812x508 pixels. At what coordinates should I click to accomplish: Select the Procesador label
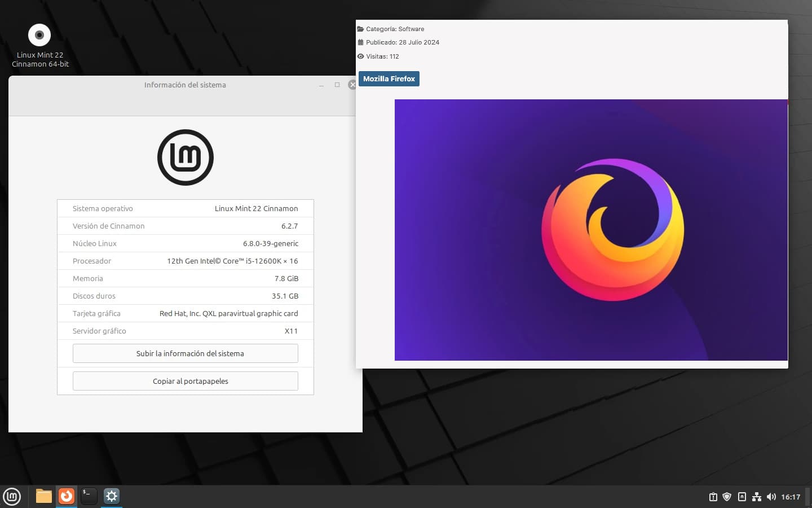[92, 261]
